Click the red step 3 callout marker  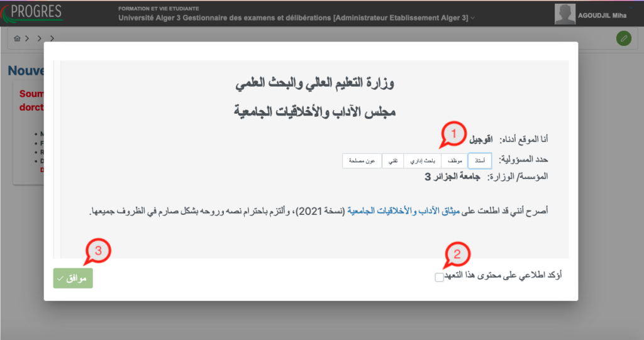97,251
